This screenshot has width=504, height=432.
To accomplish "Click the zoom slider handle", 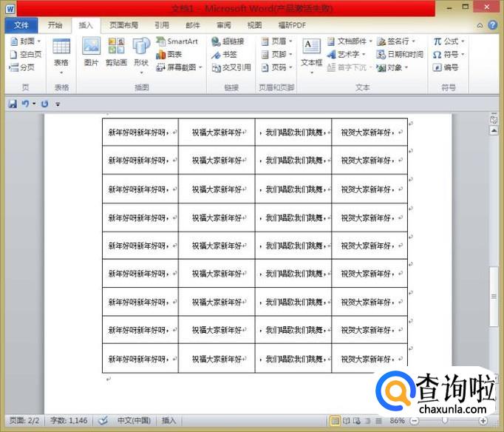I will pyautogui.click(x=445, y=420).
